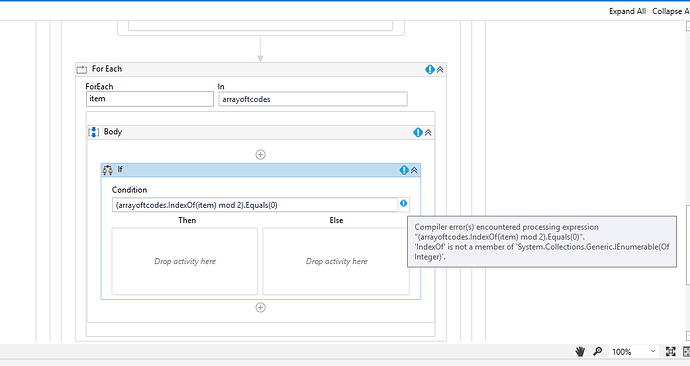Click the Condition label
The width and height of the screenshot is (690, 366).
[x=129, y=190]
